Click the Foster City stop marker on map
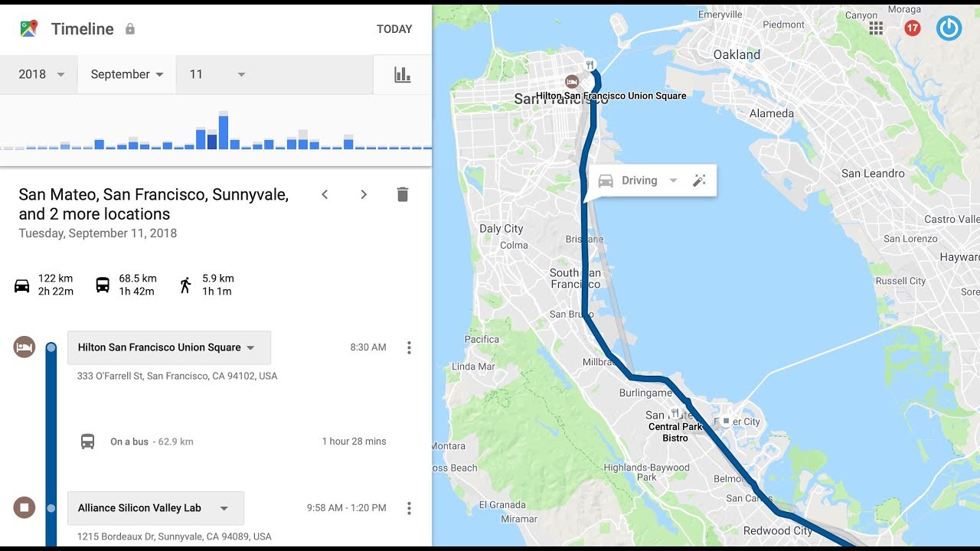 pyautogui.click(x=727, y=421)
